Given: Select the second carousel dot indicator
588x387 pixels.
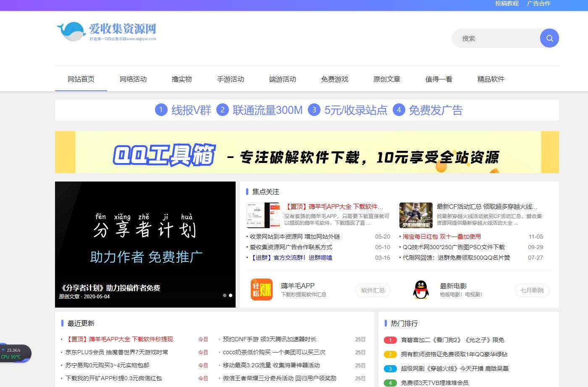Looking at the screenshot, I should coord(230,295).
